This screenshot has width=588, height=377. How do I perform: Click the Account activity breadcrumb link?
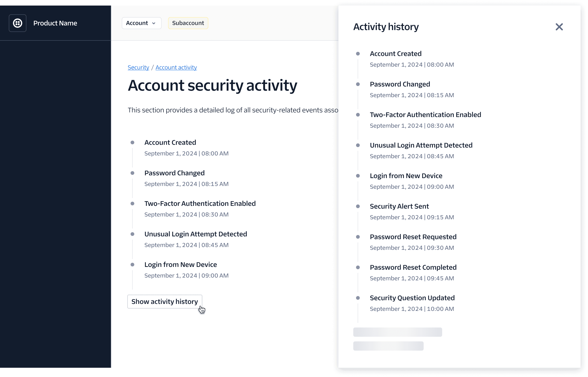(176, 67)
